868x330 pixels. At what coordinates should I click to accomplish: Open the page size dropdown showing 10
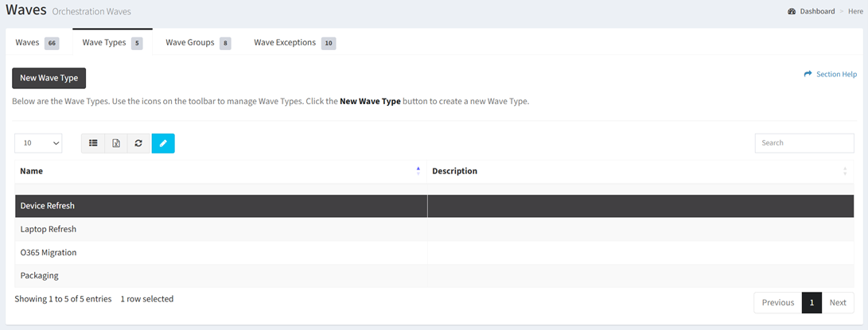click(38, 143)
